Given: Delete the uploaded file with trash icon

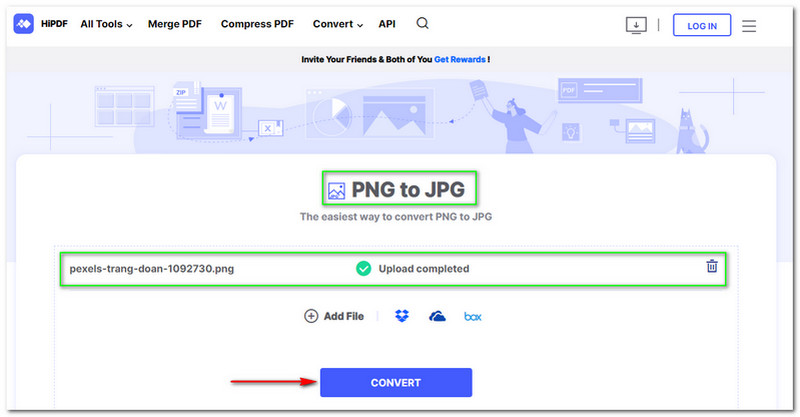Looking at the screenshot, I should [x=712, y=266].
